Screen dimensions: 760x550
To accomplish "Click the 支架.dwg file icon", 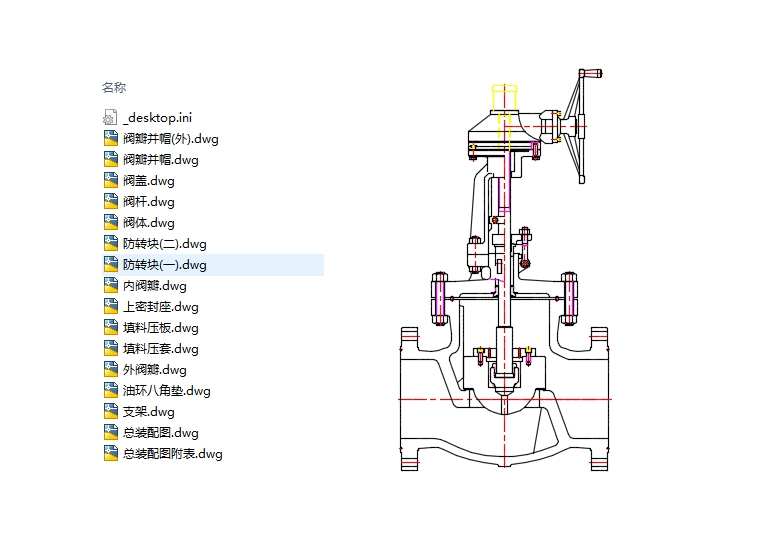I will [110, 412].
